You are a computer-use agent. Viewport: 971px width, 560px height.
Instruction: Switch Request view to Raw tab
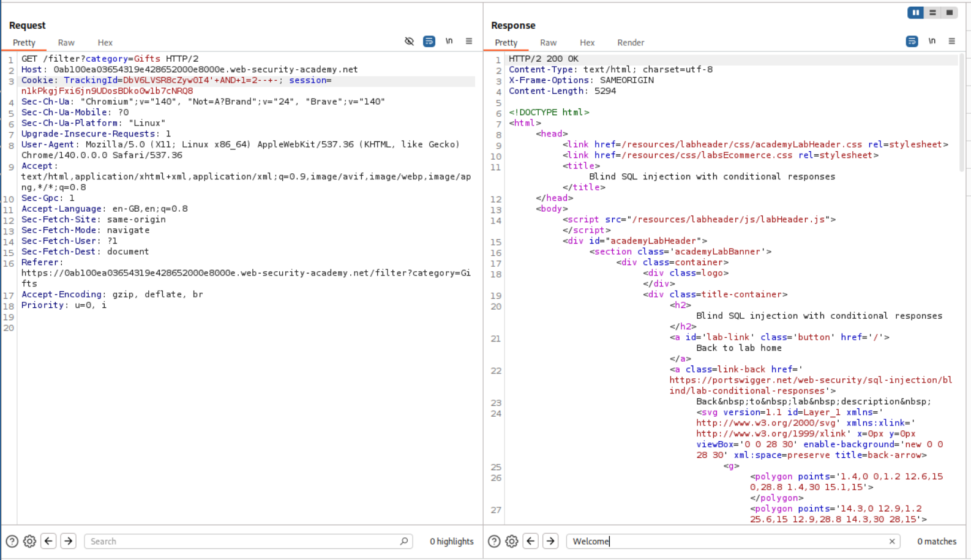[66, 43]
